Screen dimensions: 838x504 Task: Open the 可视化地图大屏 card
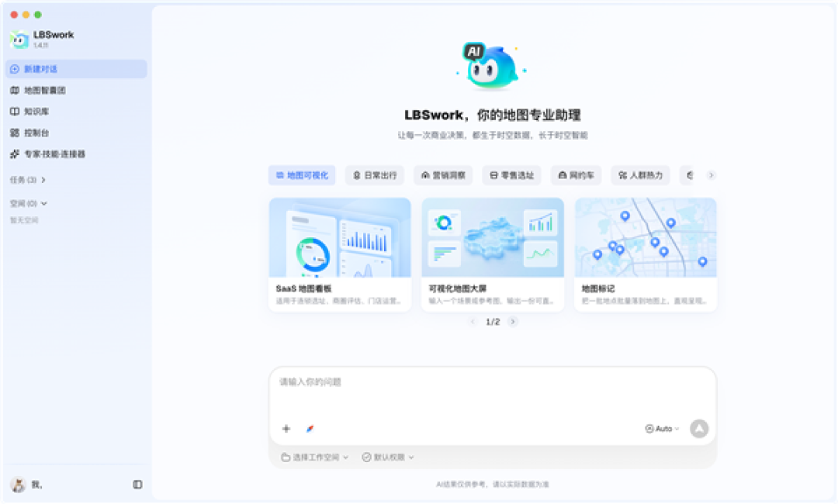coord(493,254)
